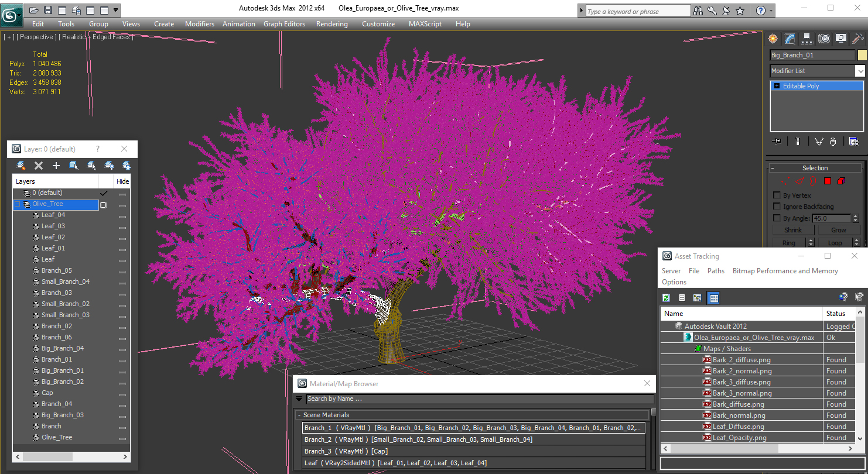Image resolution: width=868 pixels, height=474 pixels.
Task: Enable By Angle checkbox
Action: click(x=777, y=218)
